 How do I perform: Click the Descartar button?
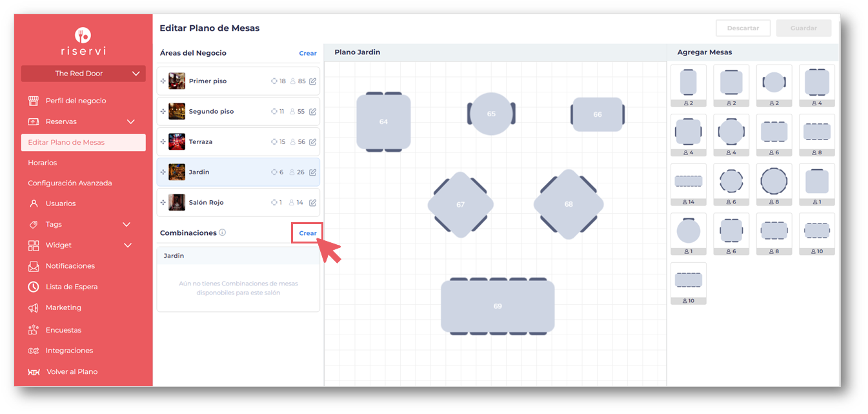click(743, 28)
